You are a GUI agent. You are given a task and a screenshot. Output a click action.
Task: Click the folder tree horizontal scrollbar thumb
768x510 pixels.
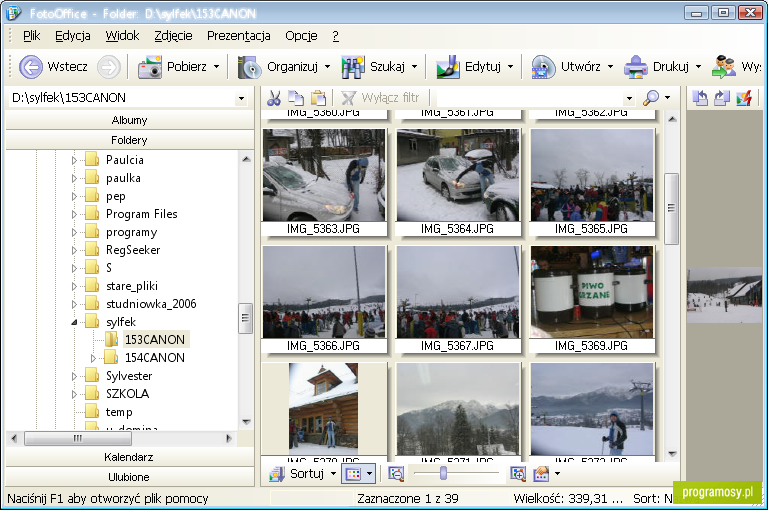[x=78, y=438]
